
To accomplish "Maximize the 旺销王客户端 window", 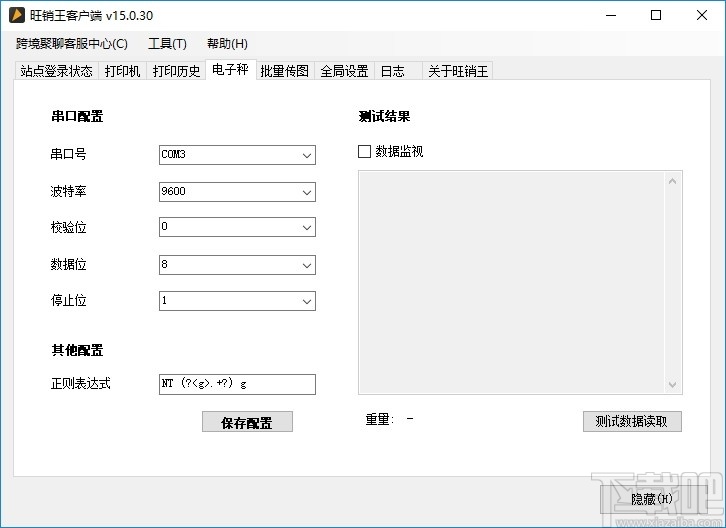I will click(656, 15).
